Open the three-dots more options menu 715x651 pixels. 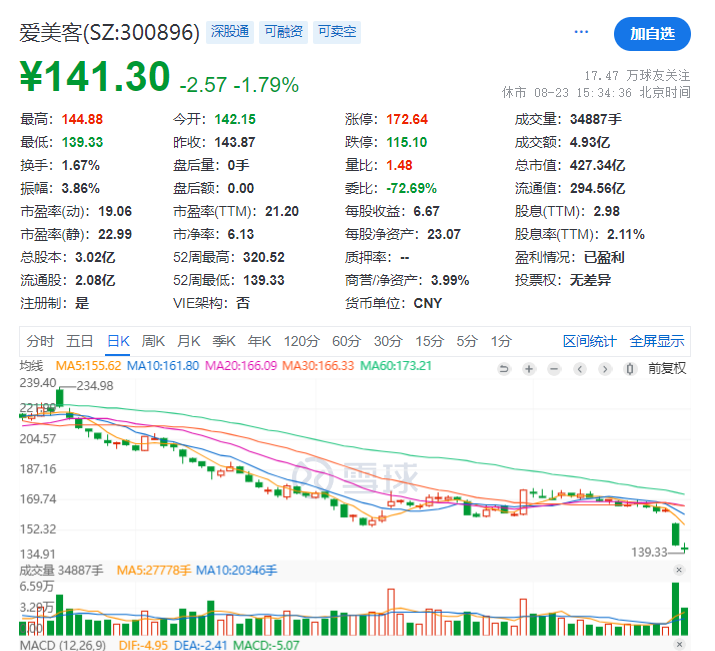coord(581,32)
